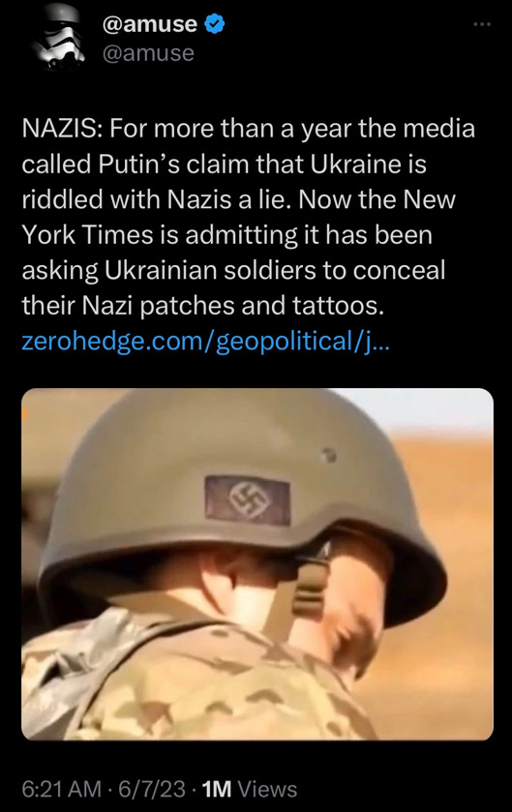
Task: Follow the zerohedge.com/geopolitical link
Action: click(x=205, y=341)
